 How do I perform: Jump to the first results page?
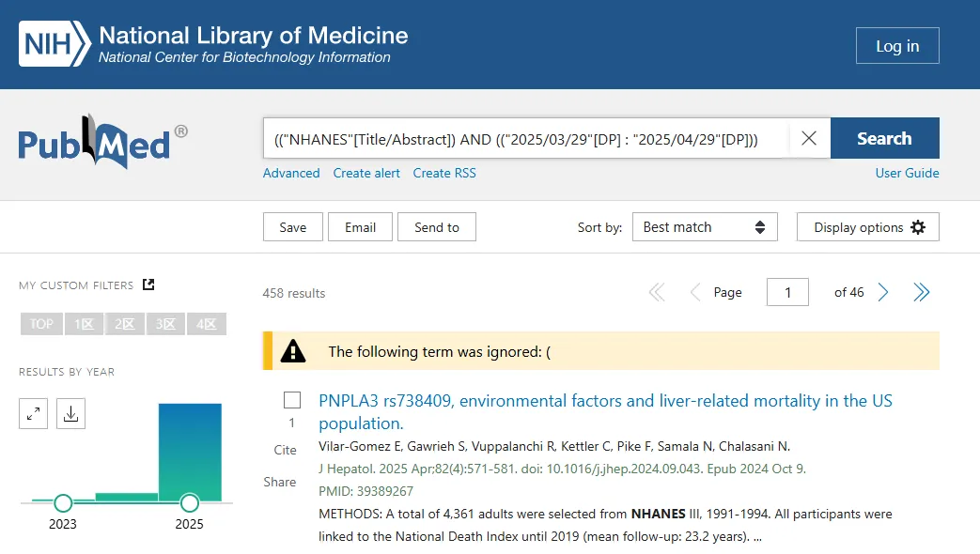click(657, 292)
